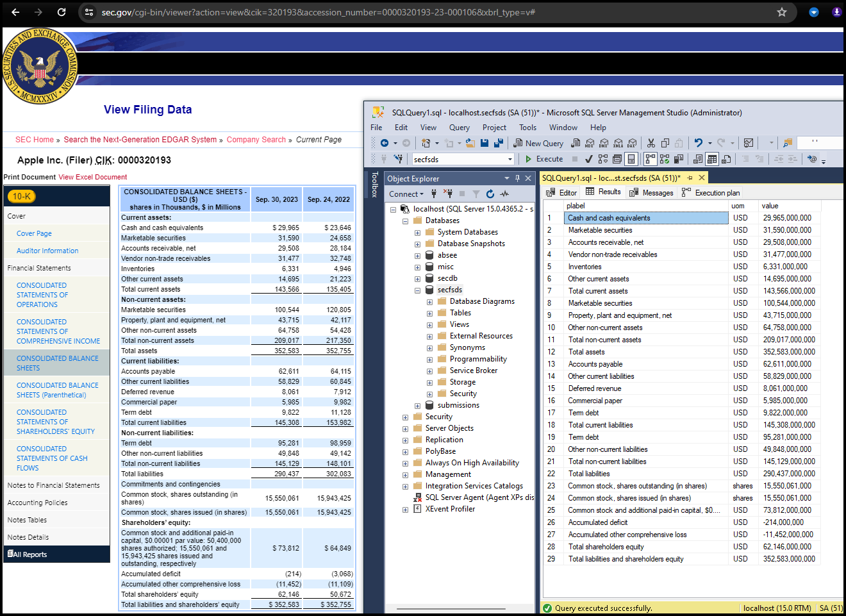Click Disconnect icon in Object Explorer toolbar
Image resolution: width=846 pixels, height=616 pixels.
[448, 194]
